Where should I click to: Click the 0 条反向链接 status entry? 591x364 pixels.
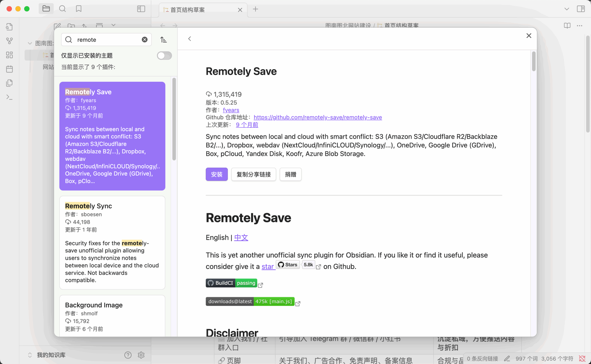pos(482,359)
